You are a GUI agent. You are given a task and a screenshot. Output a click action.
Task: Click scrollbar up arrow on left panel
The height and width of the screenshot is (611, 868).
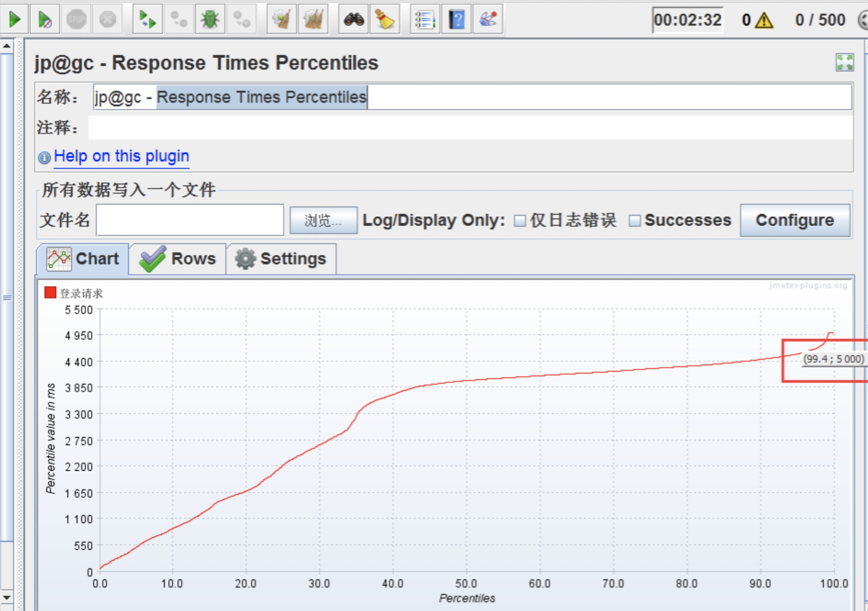pyautogui.click(x=7, y=46)
